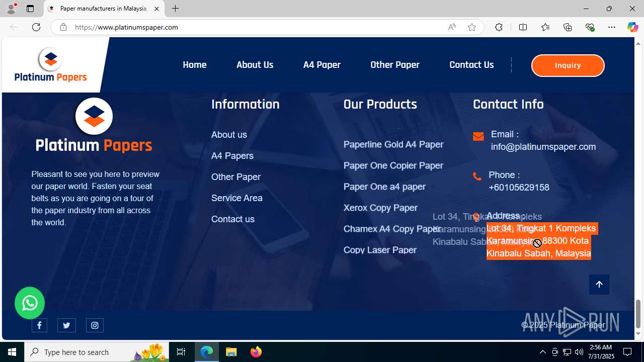Open Contact Us menu item
644x362 pixels.
point(471,65)
